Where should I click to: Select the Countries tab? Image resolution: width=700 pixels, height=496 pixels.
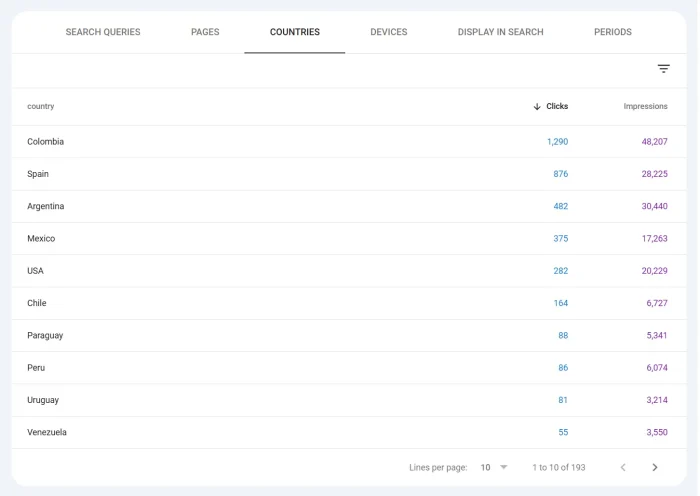click(x=295, y=32)
